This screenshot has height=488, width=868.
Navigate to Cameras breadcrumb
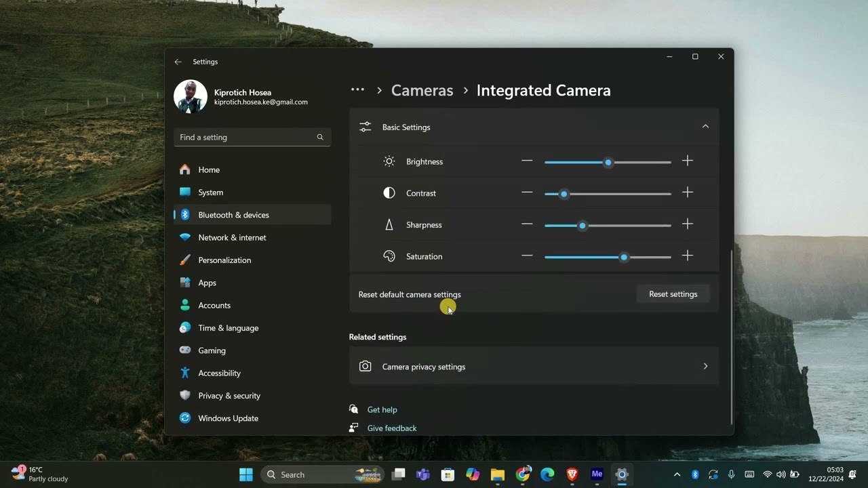[422, 90]
